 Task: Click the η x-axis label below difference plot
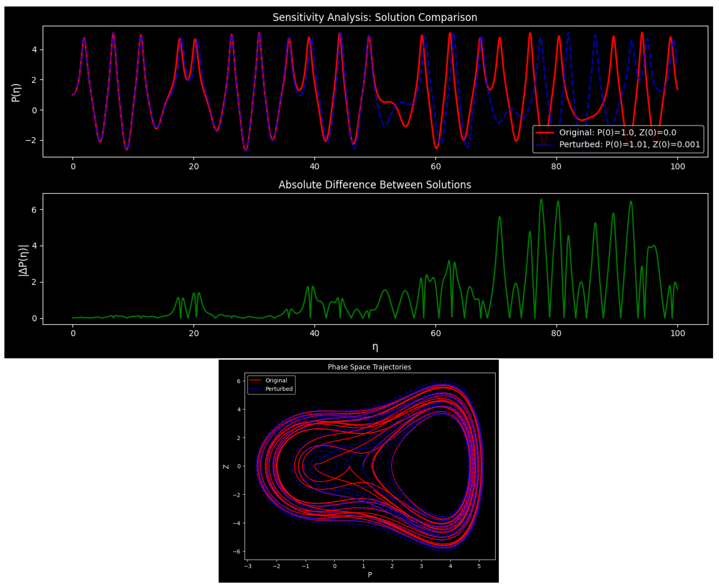click(375, 347)
